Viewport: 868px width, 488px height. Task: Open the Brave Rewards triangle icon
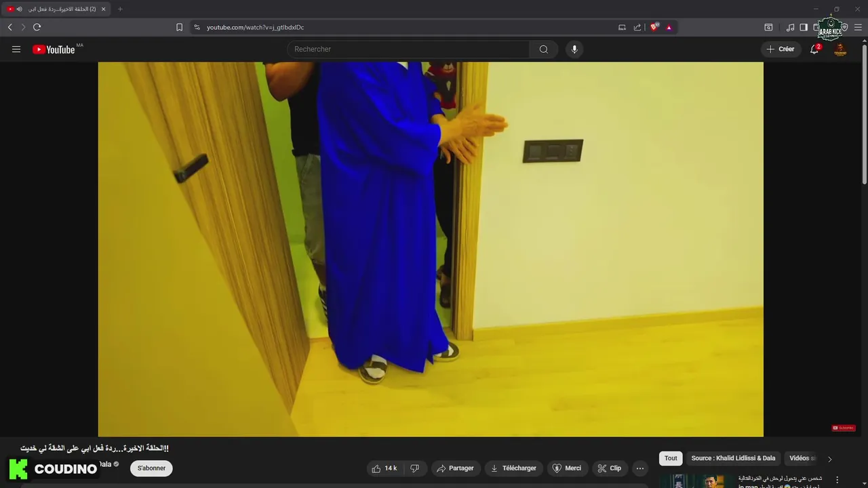coord(669,27)
